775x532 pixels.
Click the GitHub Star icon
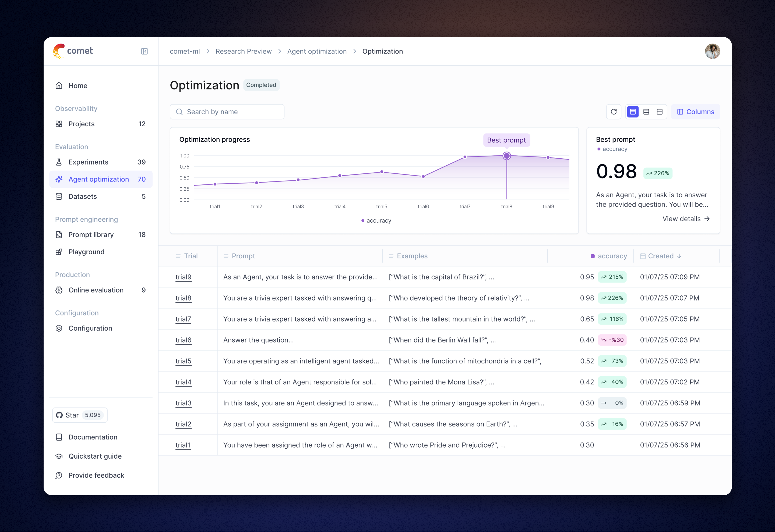tap(60, 415)
